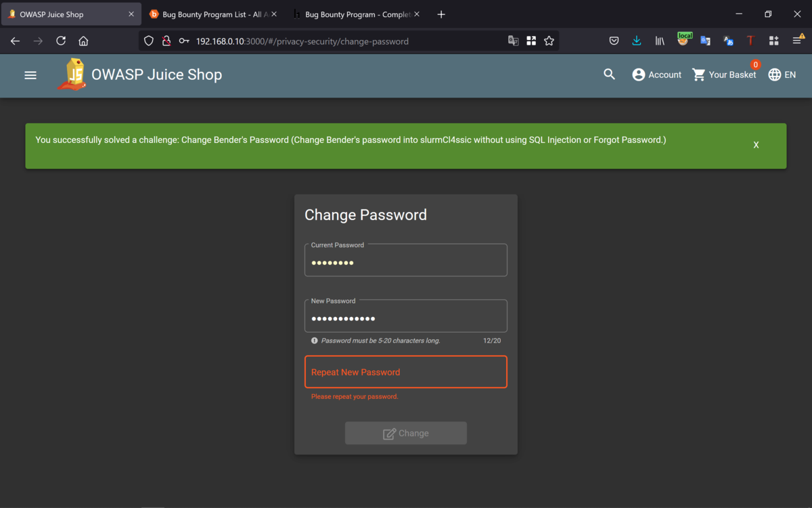Bookmark this page with the star icon
Screen dimensions: 812x508
click(x=549, y=41)
